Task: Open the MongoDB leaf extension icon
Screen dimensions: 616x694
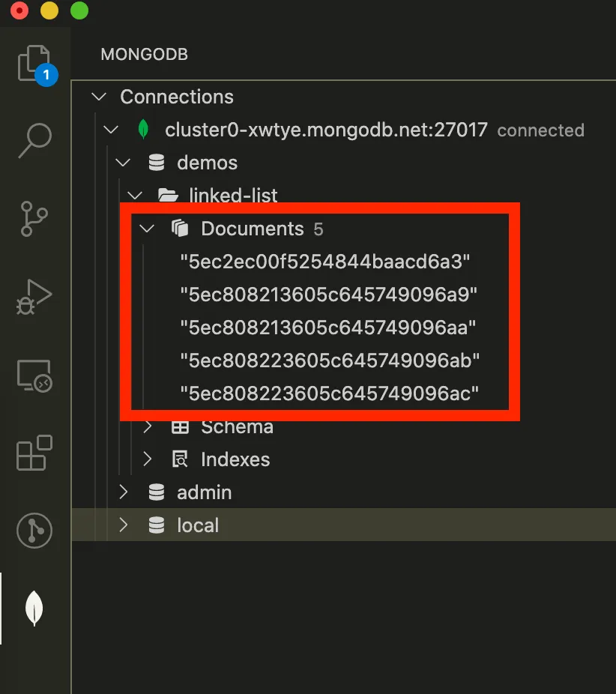Action: [x=34, y=609]
